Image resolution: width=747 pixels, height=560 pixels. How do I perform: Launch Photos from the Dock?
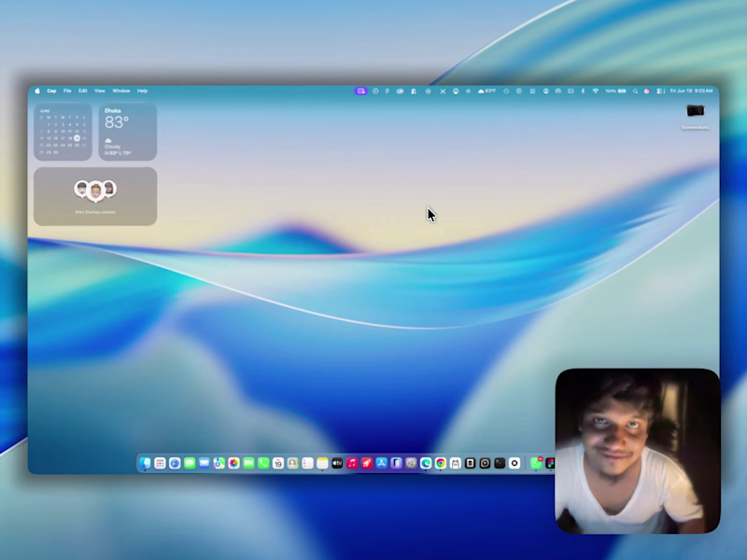coord(234,463)
